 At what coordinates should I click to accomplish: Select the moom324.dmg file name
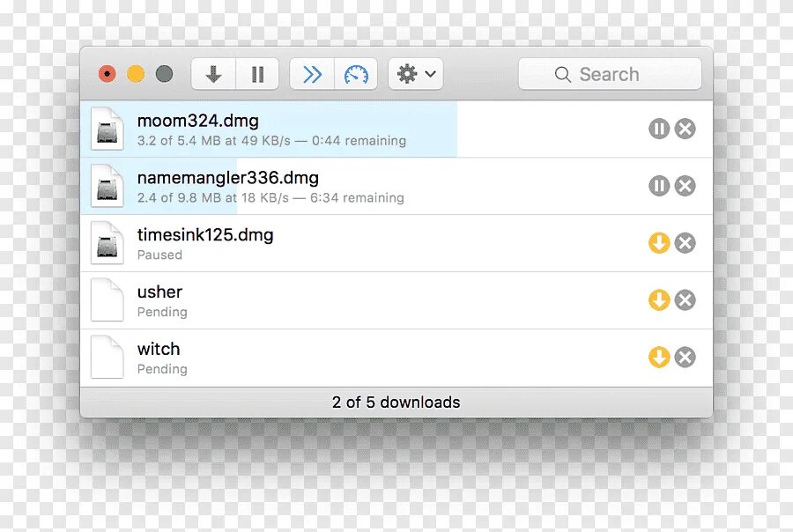197,121
